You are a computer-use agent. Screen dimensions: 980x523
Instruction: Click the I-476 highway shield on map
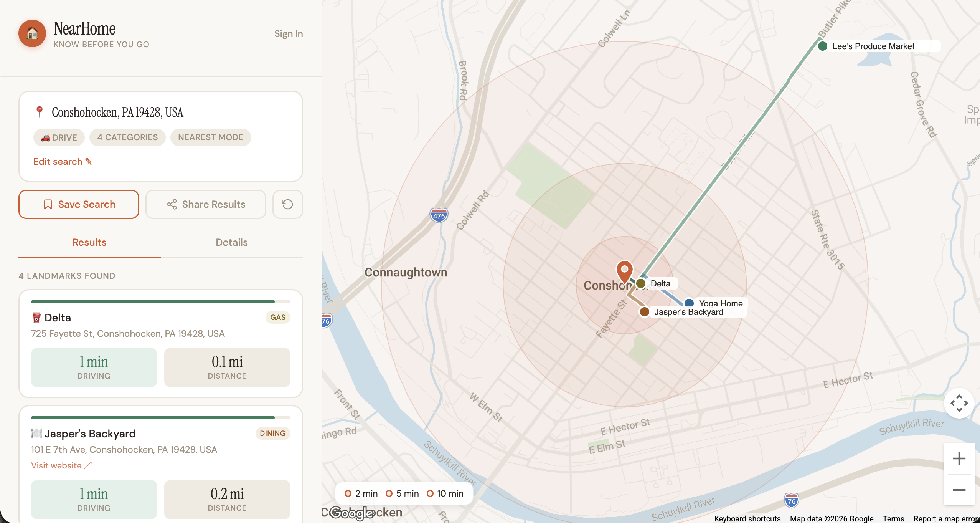(439, 215)
